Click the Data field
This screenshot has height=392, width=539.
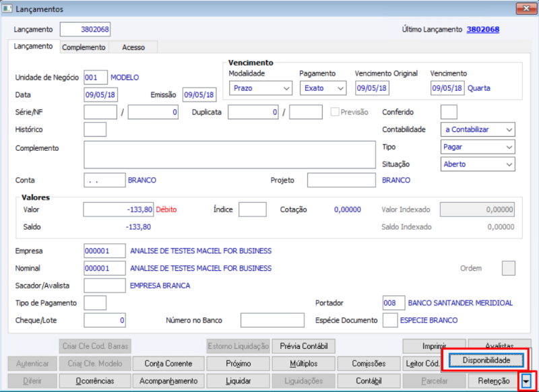coord(100,95)
